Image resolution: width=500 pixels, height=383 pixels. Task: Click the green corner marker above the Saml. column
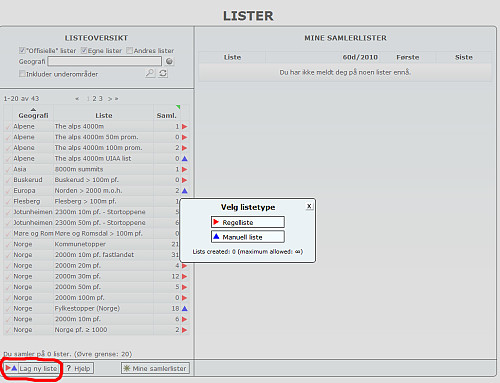(178, 107)
